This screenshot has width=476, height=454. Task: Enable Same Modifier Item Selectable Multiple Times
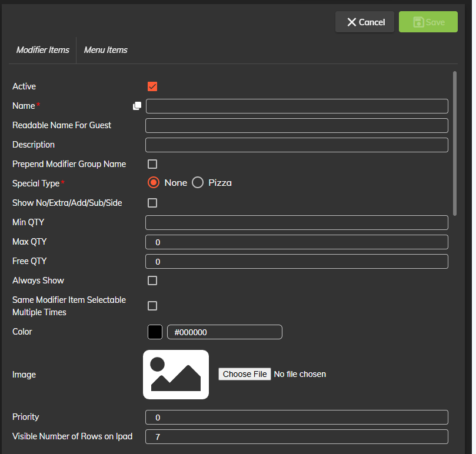(152, 306)
